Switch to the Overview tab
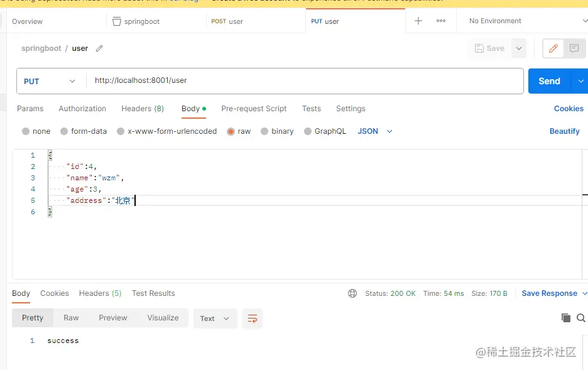Screen dimensions: 588x370 (28, 21)
